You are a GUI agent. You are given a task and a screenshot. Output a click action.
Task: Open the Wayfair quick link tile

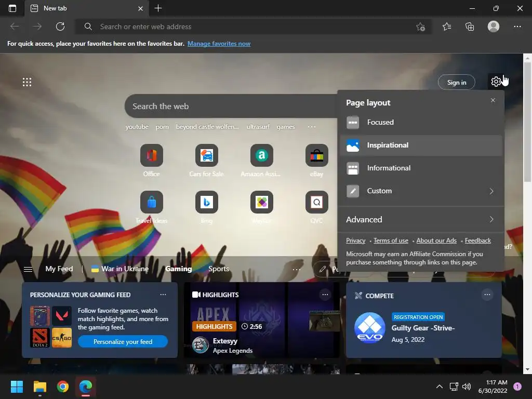coord(261,207)
